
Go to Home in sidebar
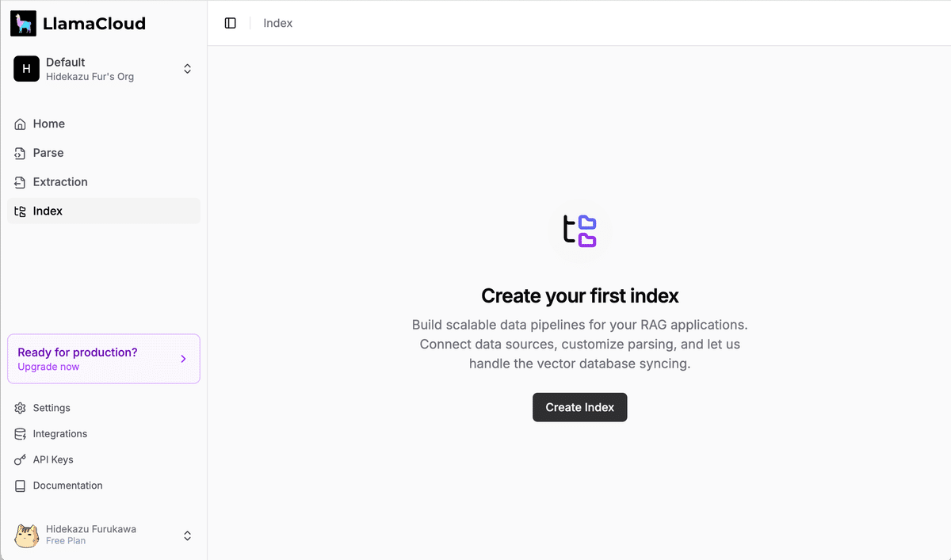coord(49,124)
